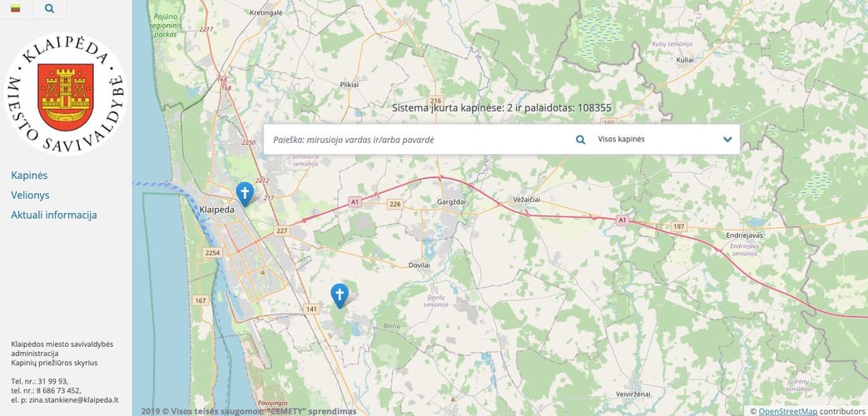Open the 'Visos kapinės' cemetery selector
Image resolution: width=868 pixels, height=416 pixels.
coord(657,140)
